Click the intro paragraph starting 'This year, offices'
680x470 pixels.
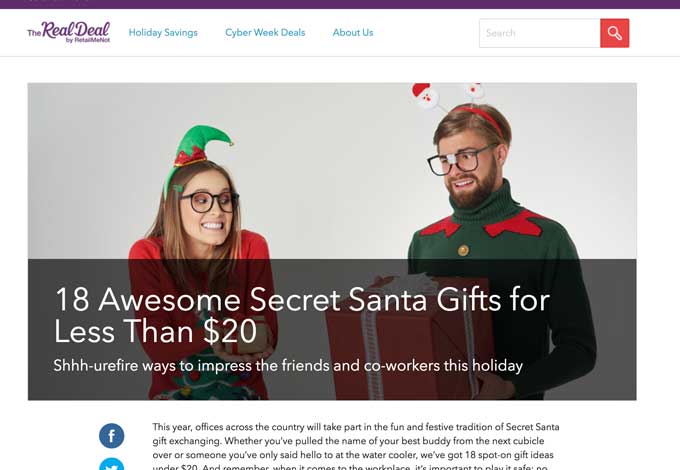pyautogui.click(x=356, y=448)
